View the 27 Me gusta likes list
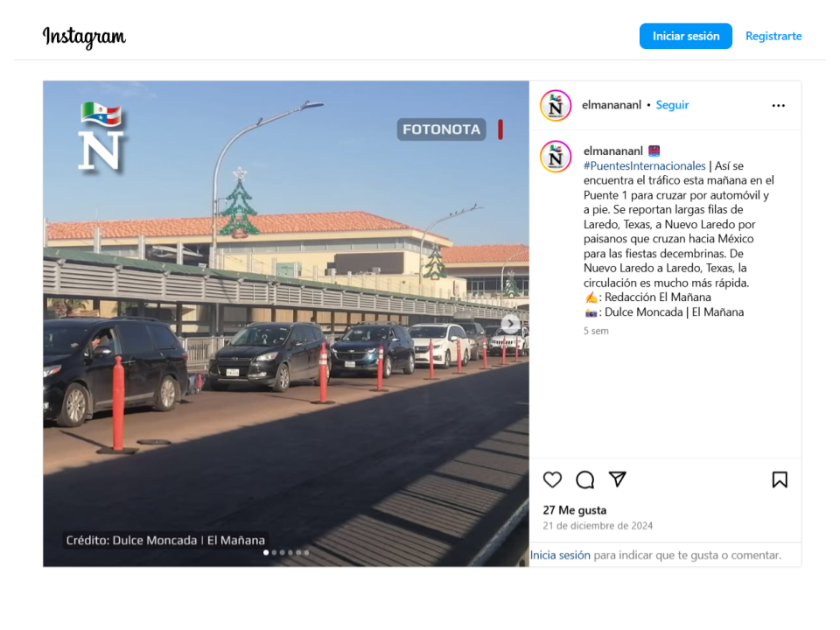The image size is (840, 630). (x=574, y=510)
